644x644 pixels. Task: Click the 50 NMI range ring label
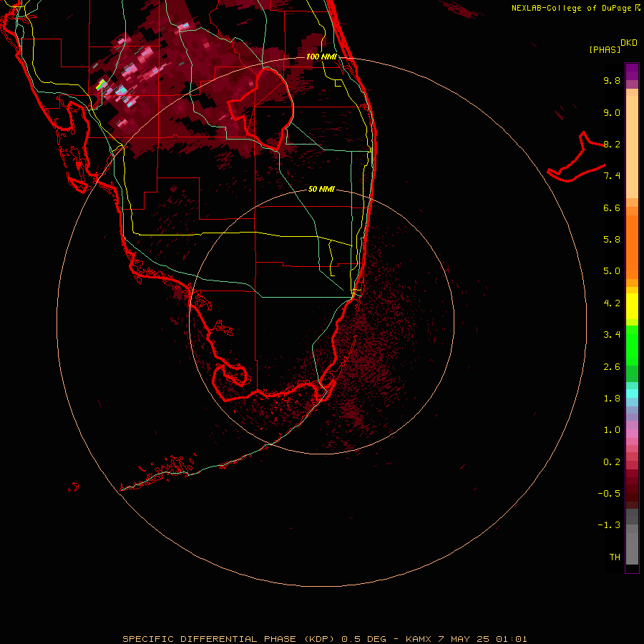tap(321, 189)
